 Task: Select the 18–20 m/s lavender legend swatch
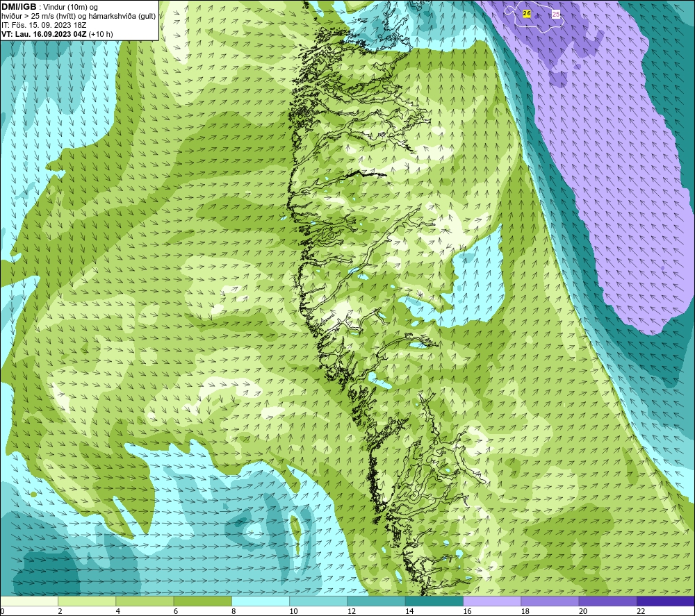point(550,601)
